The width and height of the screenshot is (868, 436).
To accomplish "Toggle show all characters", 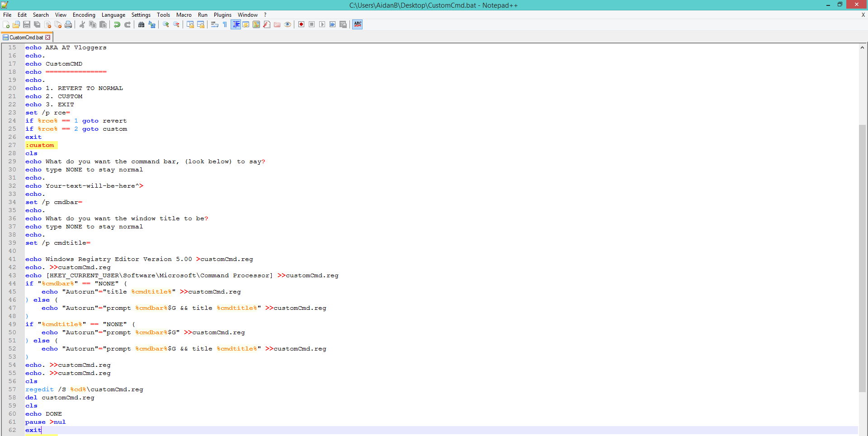I will point(225,24).
